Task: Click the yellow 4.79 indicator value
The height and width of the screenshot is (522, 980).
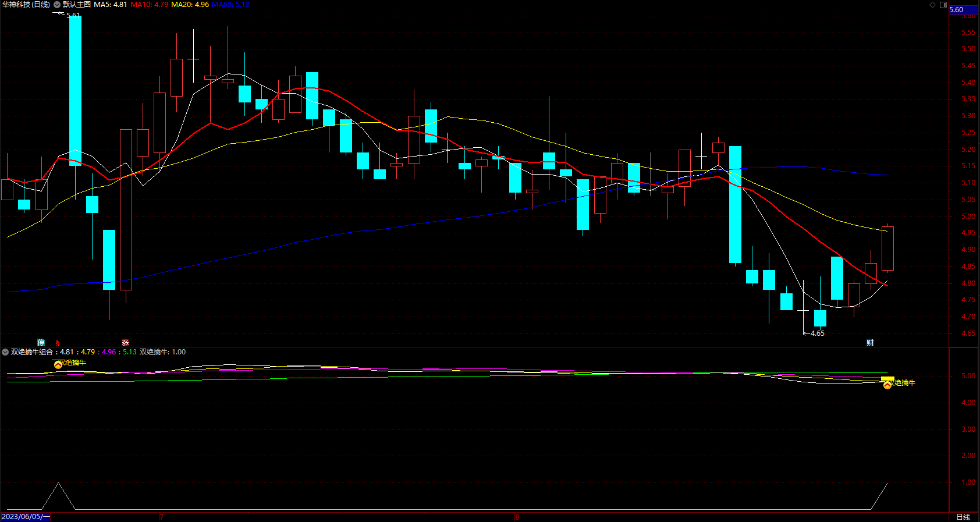Action: (x=88, y=352)
